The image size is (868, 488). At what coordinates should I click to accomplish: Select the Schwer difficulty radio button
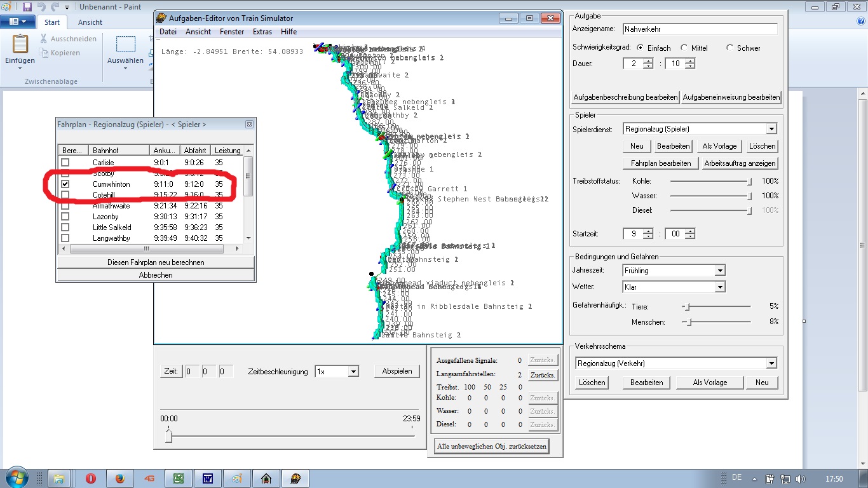[730, 48]
